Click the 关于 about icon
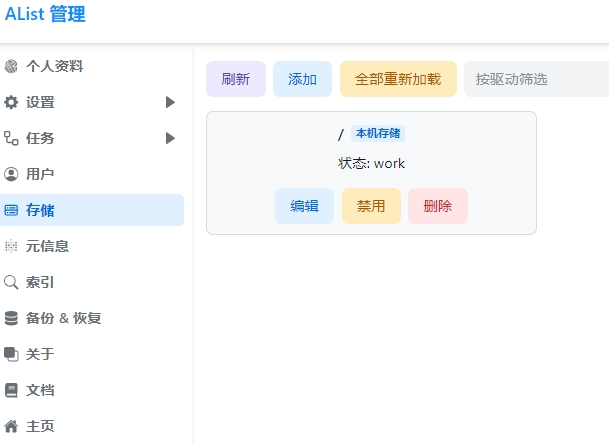The width and height of the screenshot is (609, 444). pos(11,354)
